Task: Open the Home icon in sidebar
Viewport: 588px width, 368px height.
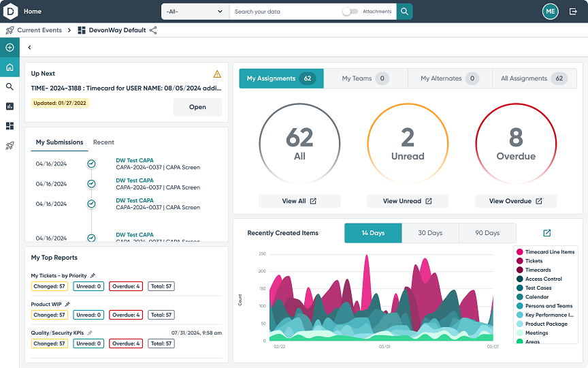Action: click(10, 67)
